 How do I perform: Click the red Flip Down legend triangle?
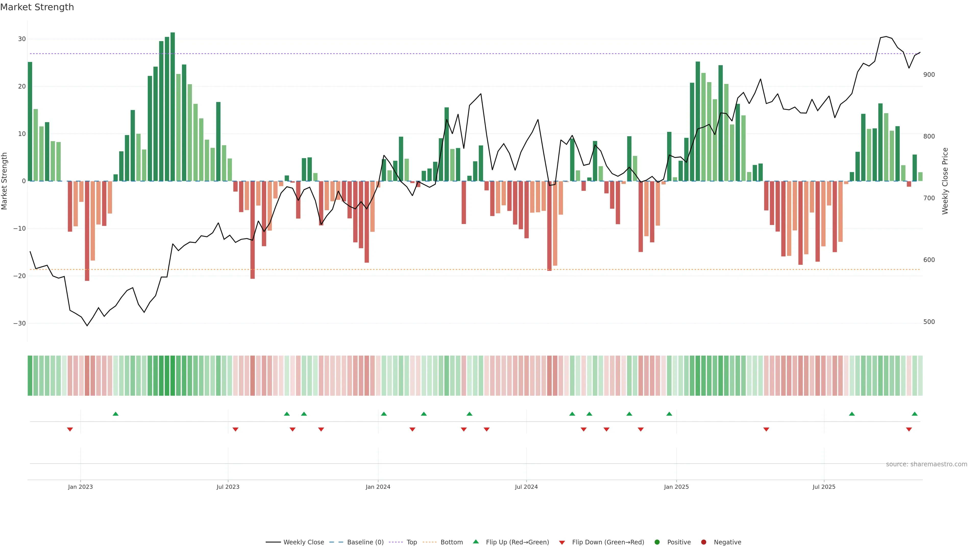tap(562, 542)
